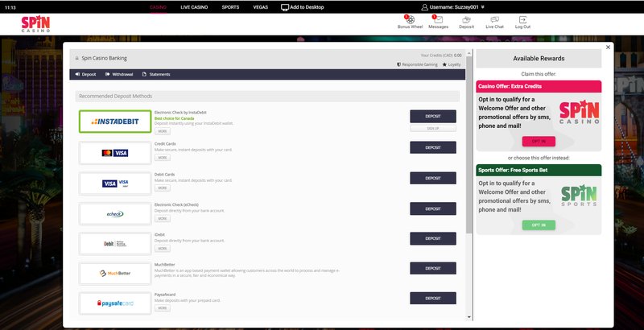Expand More info for Debit Cards
The image size is (644, 330).
(x=163, y=188)
